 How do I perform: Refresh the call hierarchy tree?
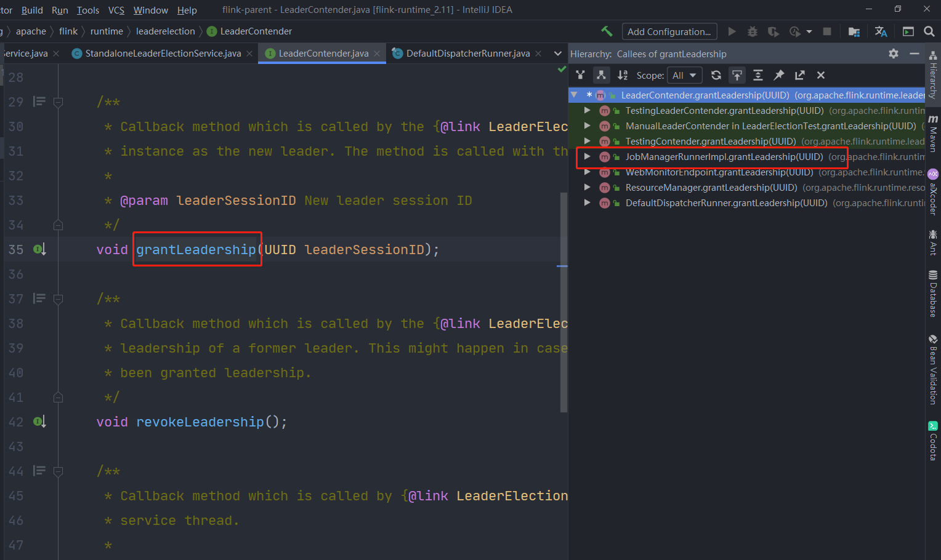(716, 75)
